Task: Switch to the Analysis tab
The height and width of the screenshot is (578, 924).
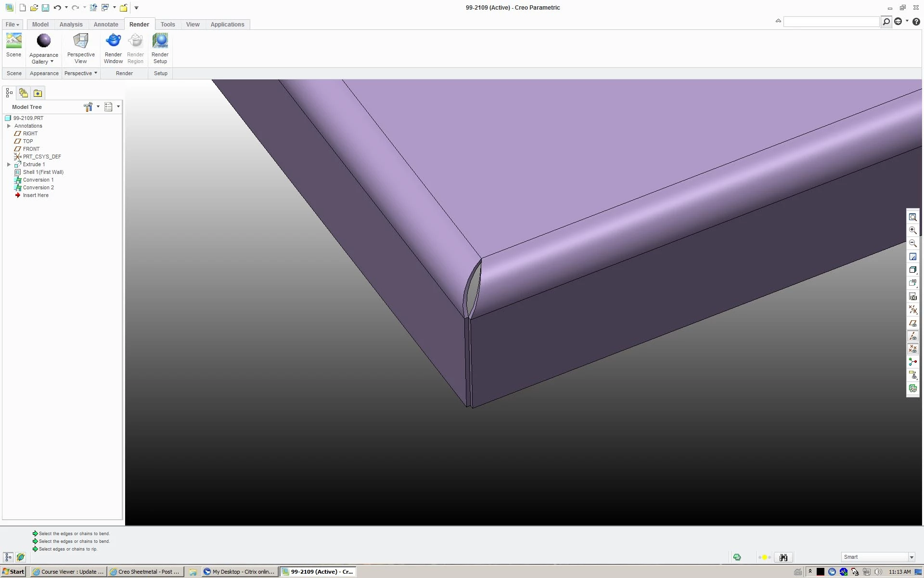Action: point(71,25)
